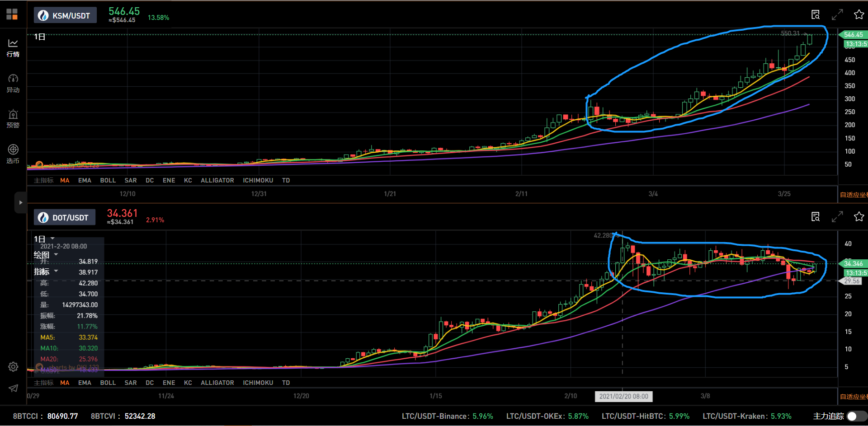Click the grid layout icon at top-left
The width and height of the screenshot is (868, 426).
(12, 14)
